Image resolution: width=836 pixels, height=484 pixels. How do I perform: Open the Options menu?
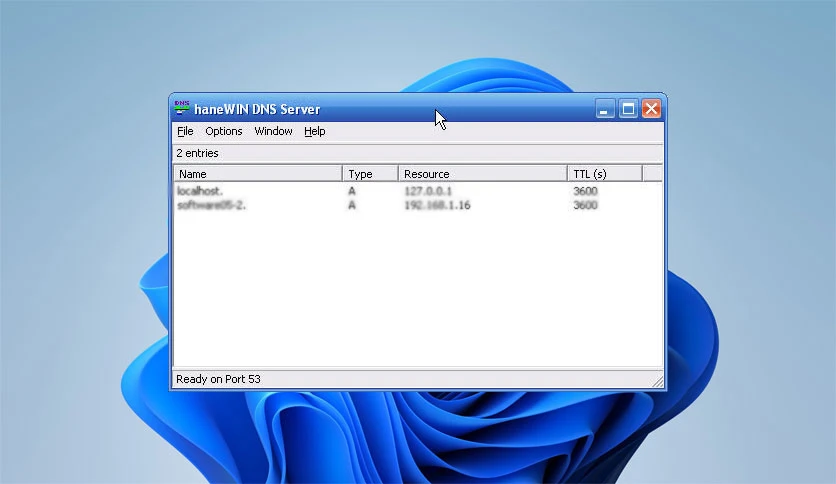tap(223, 131)
